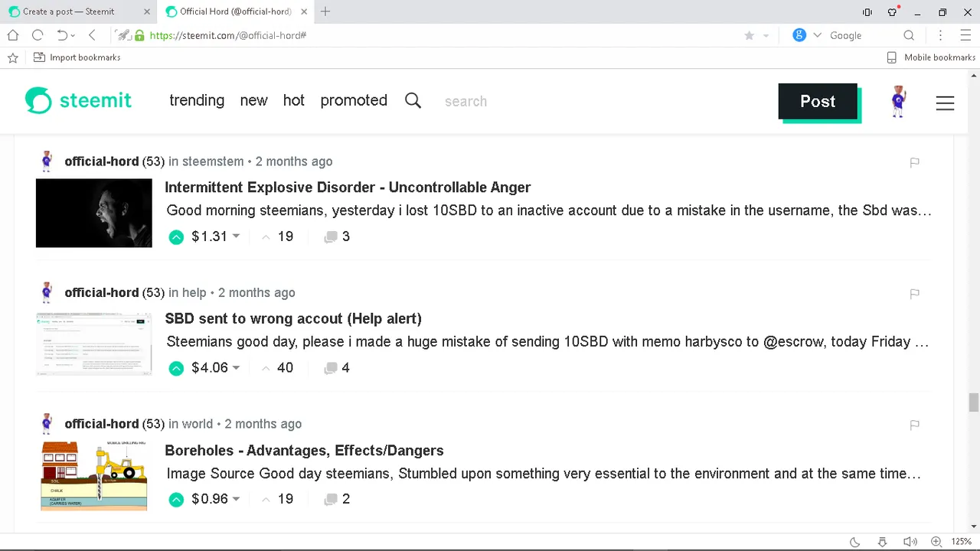980x551 pixels.
Task: Open comments icon on Intermittent Explosive Disorder post
Action: tap(331, 237)
